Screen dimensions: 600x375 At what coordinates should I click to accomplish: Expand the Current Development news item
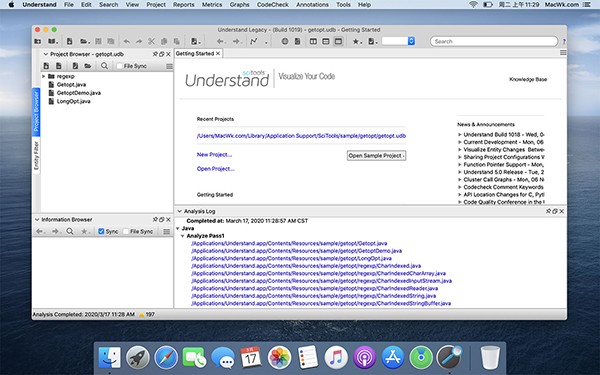coord(460,142)
